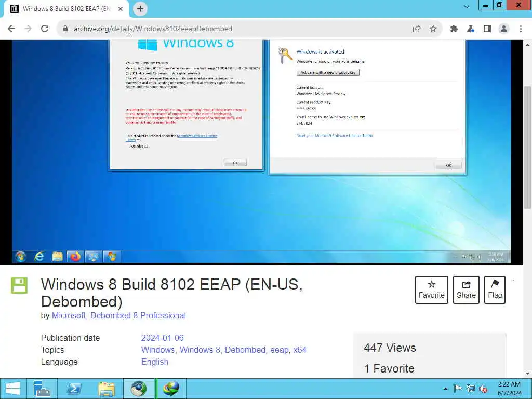Image resolution: width=532 pixels, height=399 pixels.
Task: Open the Debombed topic link
Action: tap(245, 350)
